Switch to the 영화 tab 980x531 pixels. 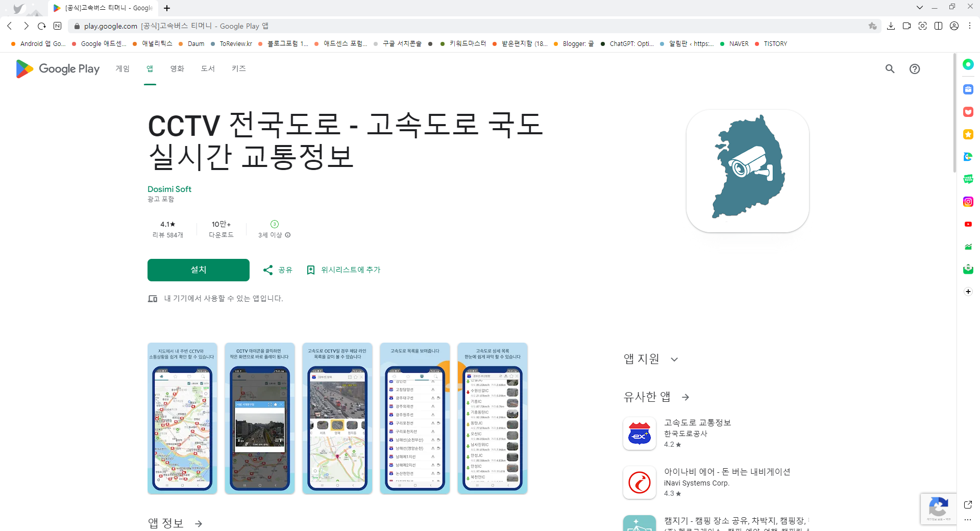[177, 68]
